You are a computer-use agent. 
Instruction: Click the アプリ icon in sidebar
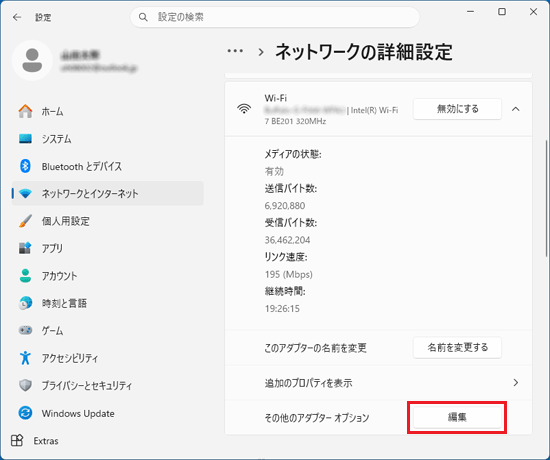click(x=25, y=248)
